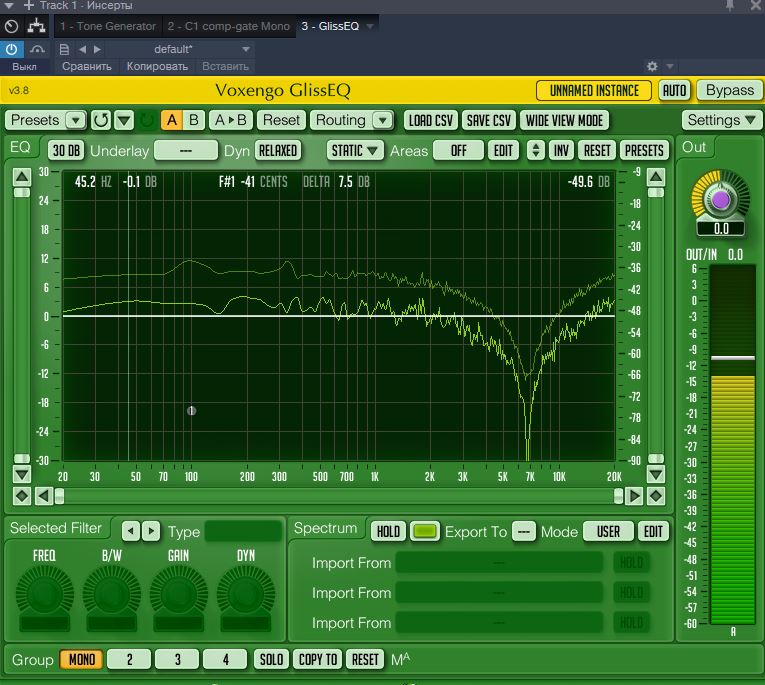
Task: Toggle Spectrum HOLD
Action: click(388, 531)
